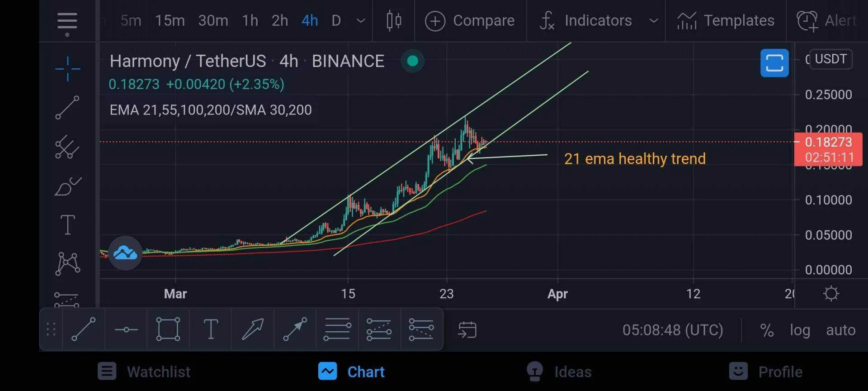The image size is (868, 391).
Task: Open the candlestick chart style picker
Action: pyautogui.click(x=394, y=21)
